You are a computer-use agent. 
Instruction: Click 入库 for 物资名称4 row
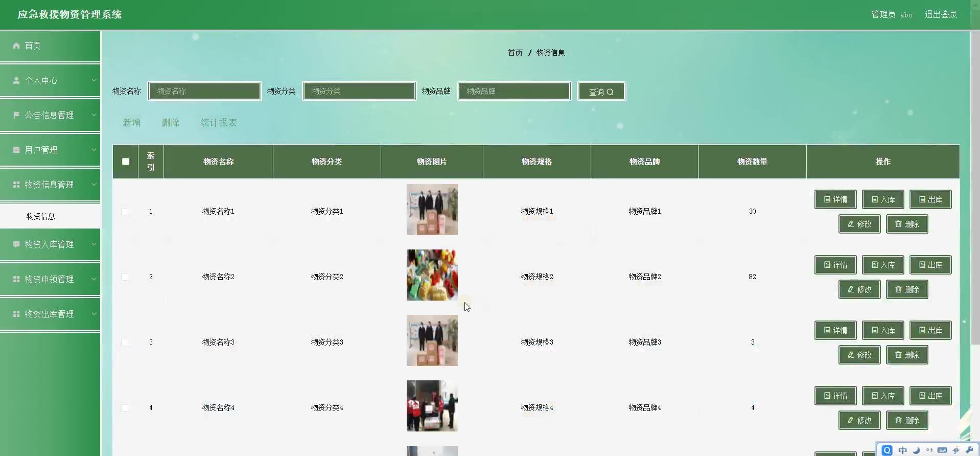point(883,396)
